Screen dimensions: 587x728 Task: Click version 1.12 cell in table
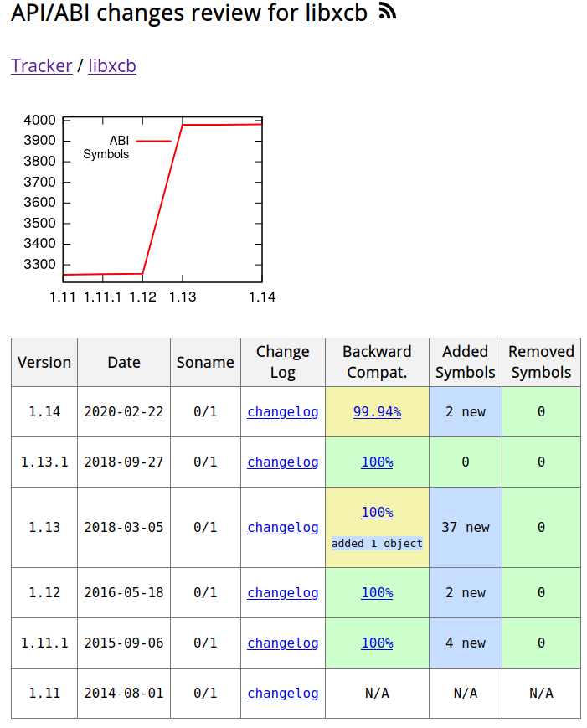pyautogui.click(x=44, y=593)
